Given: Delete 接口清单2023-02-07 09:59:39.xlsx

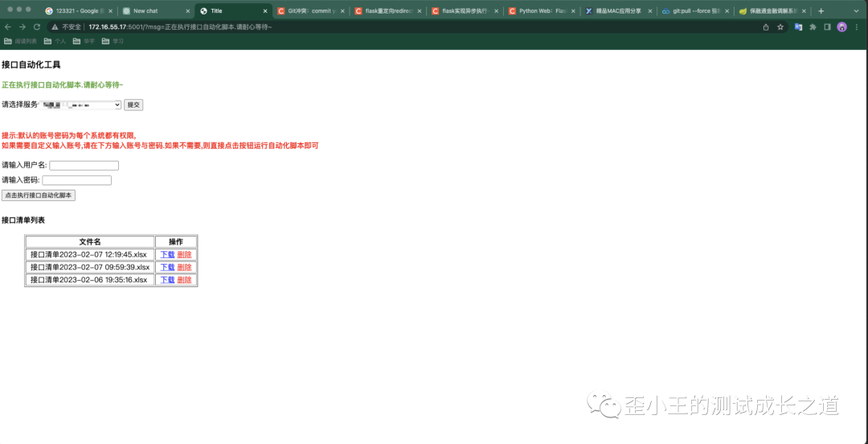Looking at the screenshot, I should click(184, 267).
